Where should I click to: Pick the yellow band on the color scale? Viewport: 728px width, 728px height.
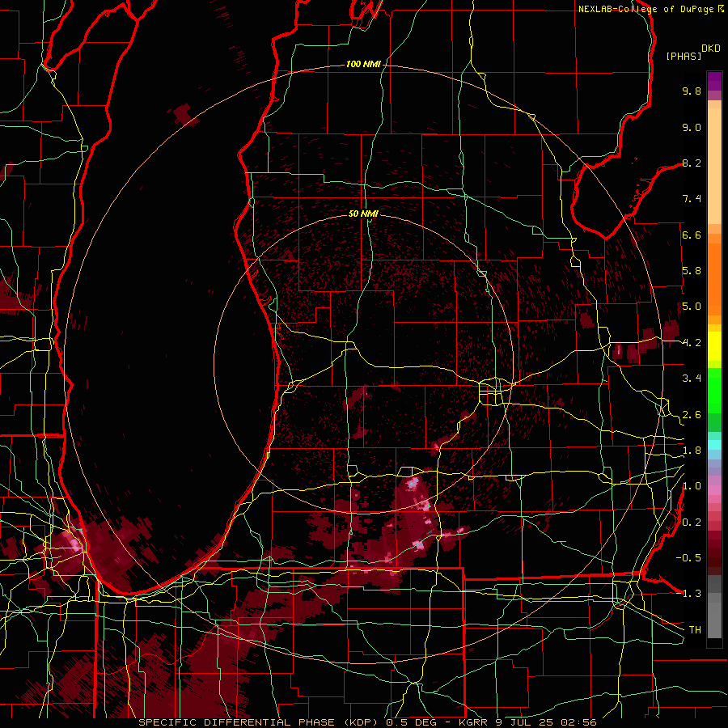pos(714,346)
